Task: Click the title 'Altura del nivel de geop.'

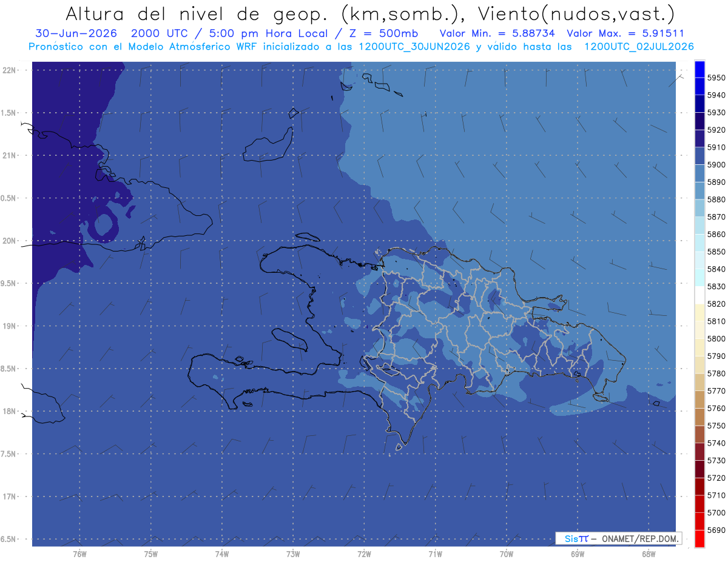Action: tap(196, 13)
